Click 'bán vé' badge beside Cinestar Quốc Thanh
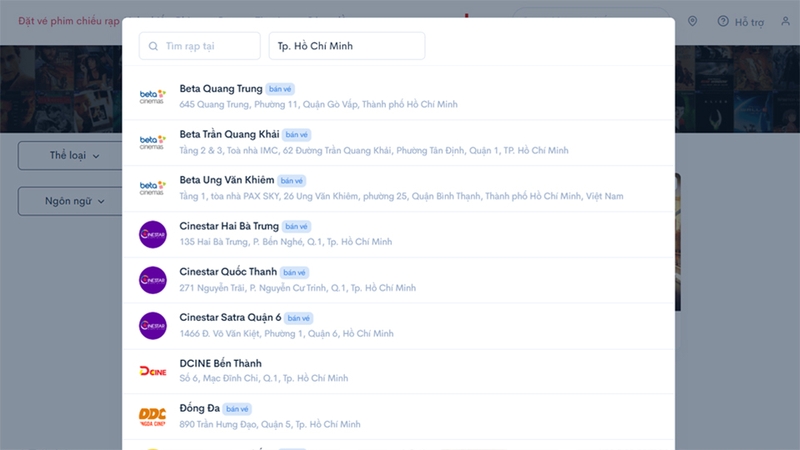800x450 pixels. pyautogui.click(x=294, y=272)
